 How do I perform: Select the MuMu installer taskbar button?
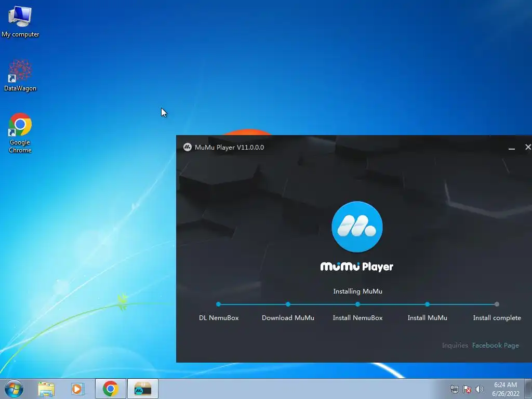point(143,389)
